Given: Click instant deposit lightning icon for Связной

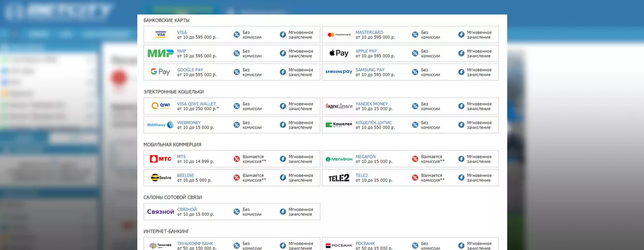Looking at the screenshot, I should [x=283, y=211].
